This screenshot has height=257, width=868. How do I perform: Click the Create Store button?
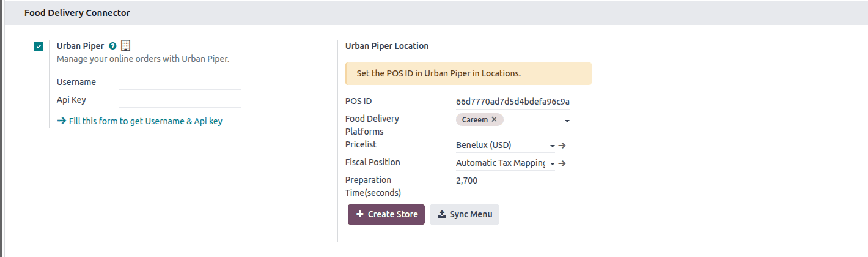pyautogui.click(x=386, y=215)
